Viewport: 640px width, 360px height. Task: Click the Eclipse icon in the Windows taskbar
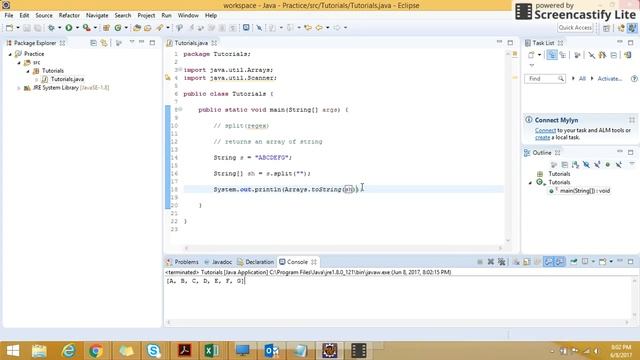coord(329,351)
